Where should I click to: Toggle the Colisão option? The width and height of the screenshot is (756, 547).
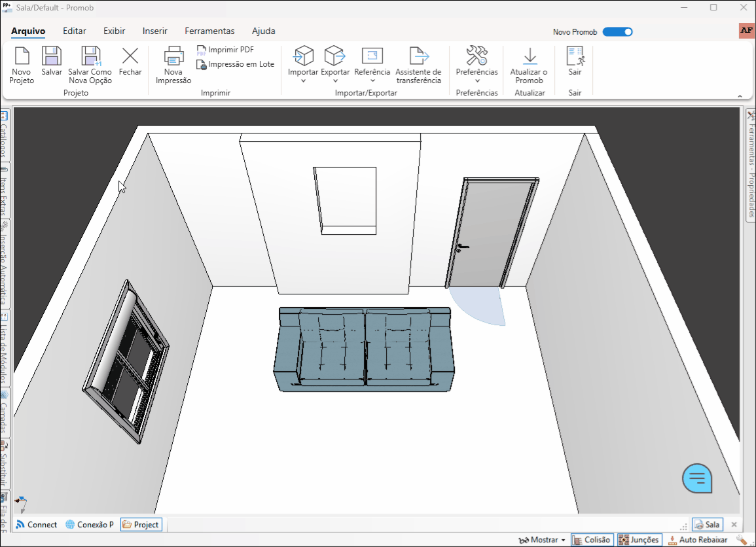pos(592,539)
